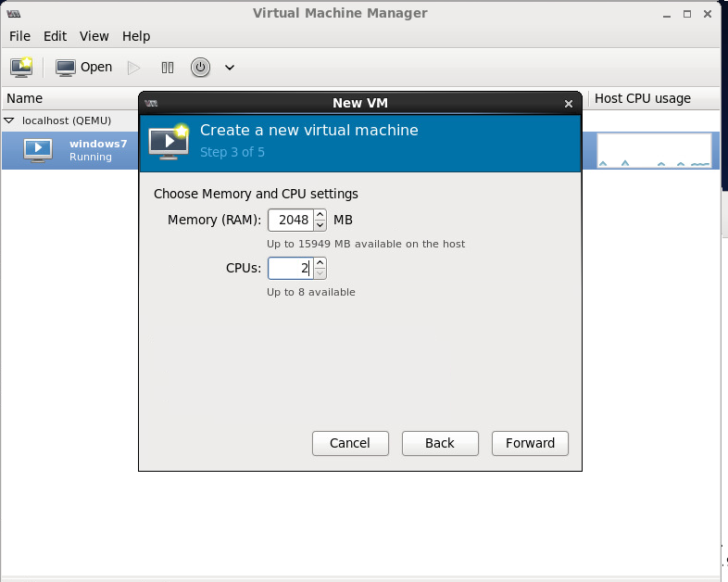728x582 pixels.
Task: Open the File menu
Action: pyautogui.click(x=20, y=36)
